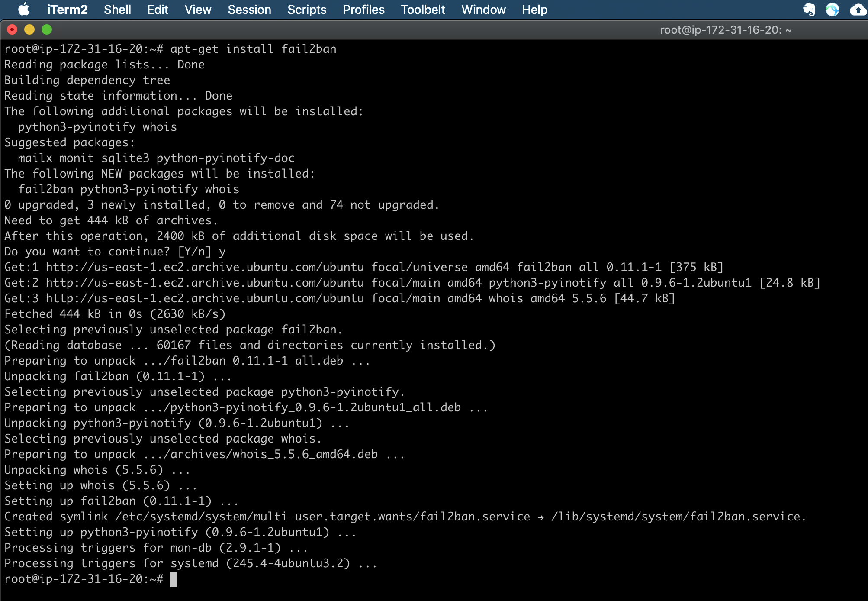The image size is (868, 601).
Task: Click 'Suggested packages:' line
Action: pyautogui.click(x=70, y=142)
